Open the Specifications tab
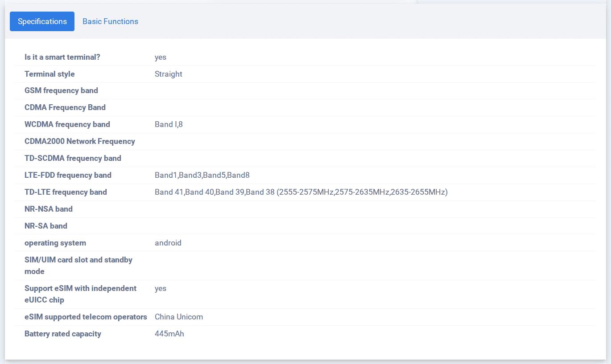This screenshot has height=364, width=611. (x=42, y=21)
